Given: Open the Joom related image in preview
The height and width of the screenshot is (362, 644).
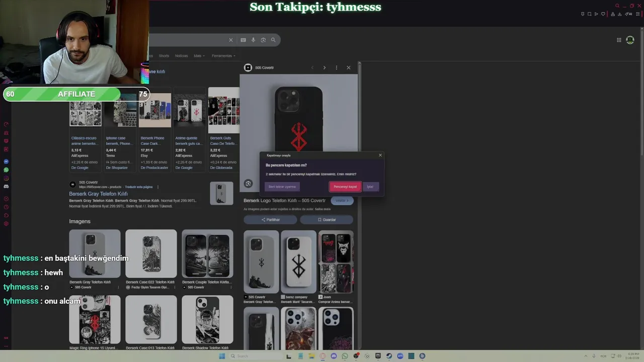Looking at the screenshot, I should tap(336, 262).
